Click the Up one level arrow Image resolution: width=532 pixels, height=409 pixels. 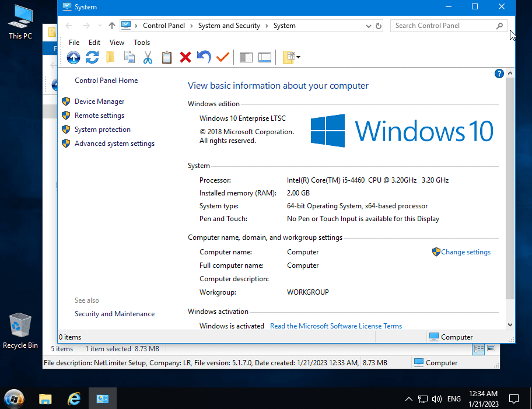[x=111, y=26]
